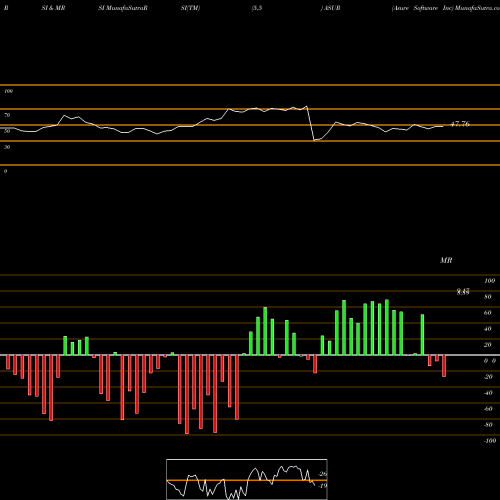Click the -26 value in mini chart

click(x=323, y=474)
